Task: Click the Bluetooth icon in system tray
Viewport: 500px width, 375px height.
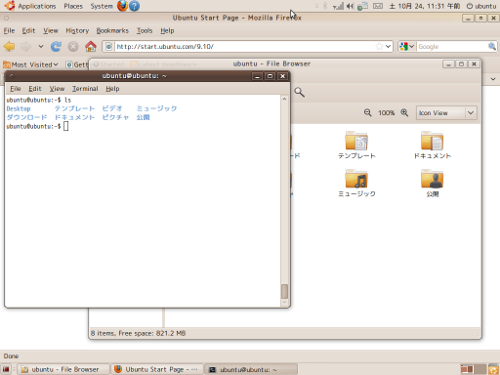Action: coord(325,6)
